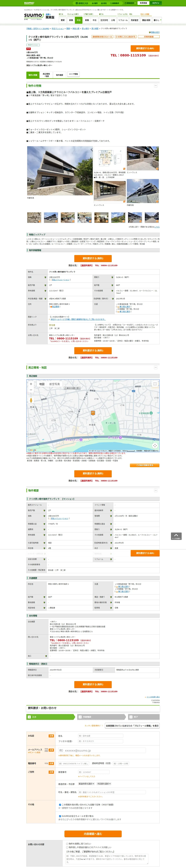186x868 pixels.
Task: Collapse the 物件概要 section toggle icon
Action: [156, 490]
